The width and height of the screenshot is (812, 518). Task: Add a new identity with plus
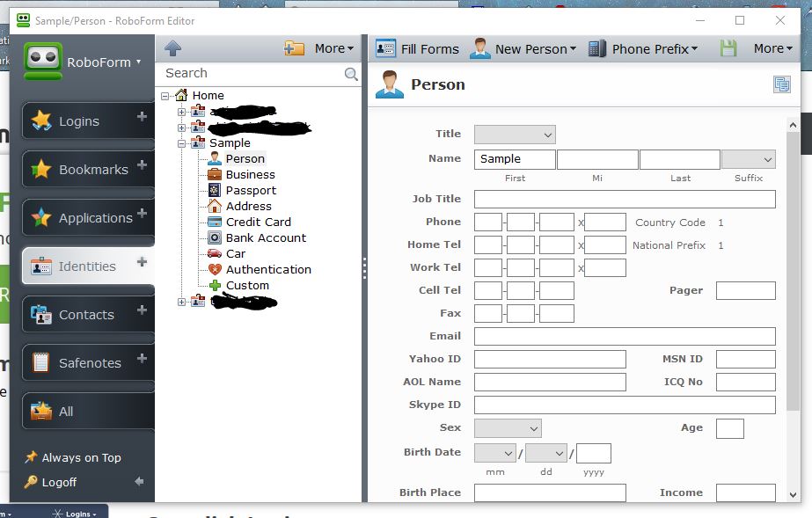pyautogui.click(x=142, y=262)
